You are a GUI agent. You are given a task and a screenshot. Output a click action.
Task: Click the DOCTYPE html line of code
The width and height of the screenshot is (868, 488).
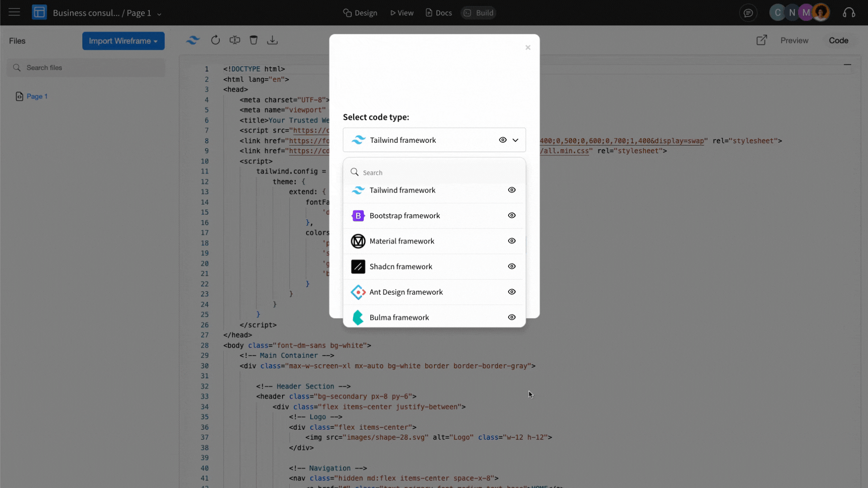(254, 69)
